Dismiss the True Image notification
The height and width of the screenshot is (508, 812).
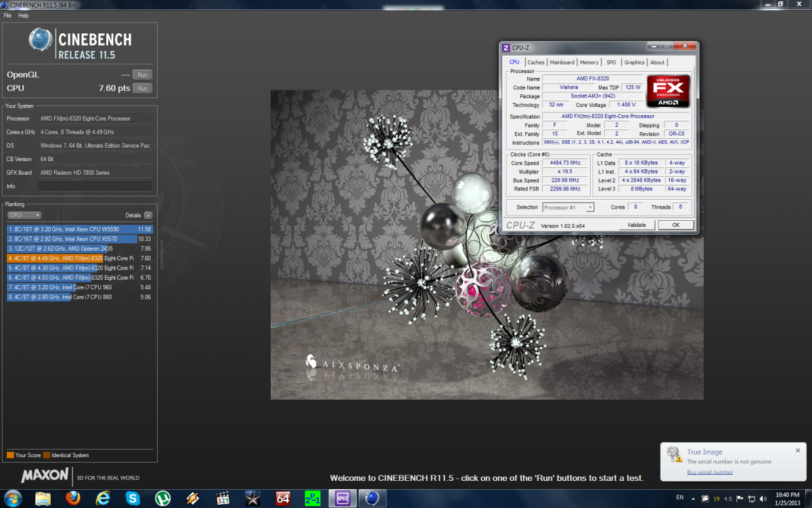tap(797, 450)
